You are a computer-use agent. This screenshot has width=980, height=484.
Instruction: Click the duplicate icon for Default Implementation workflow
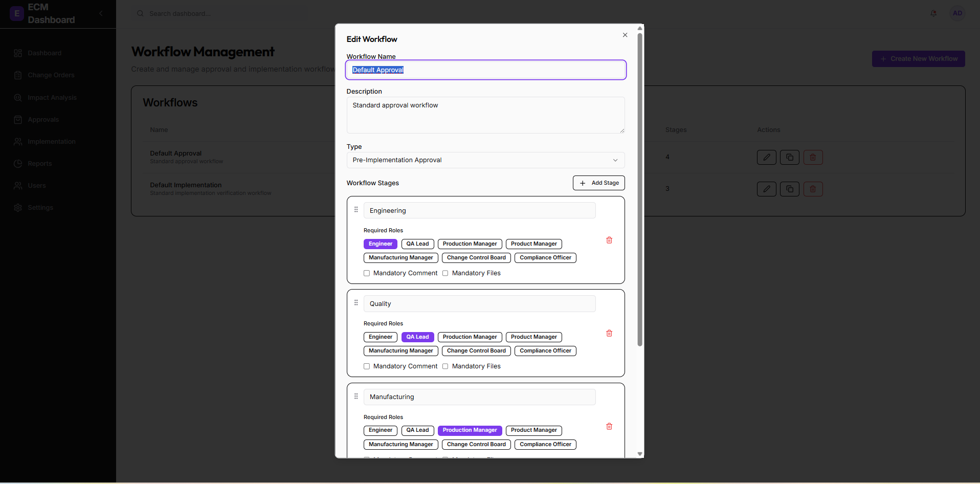click(x=789, y=189)
